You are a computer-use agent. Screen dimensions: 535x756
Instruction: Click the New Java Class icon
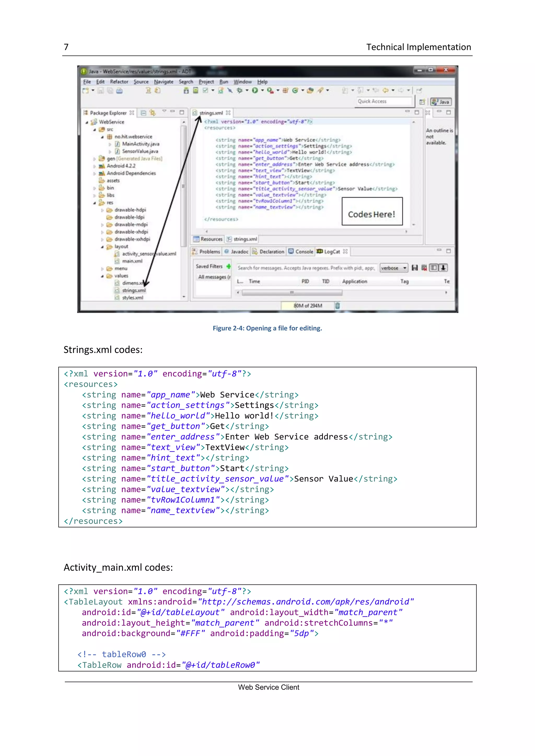(295, 91)
